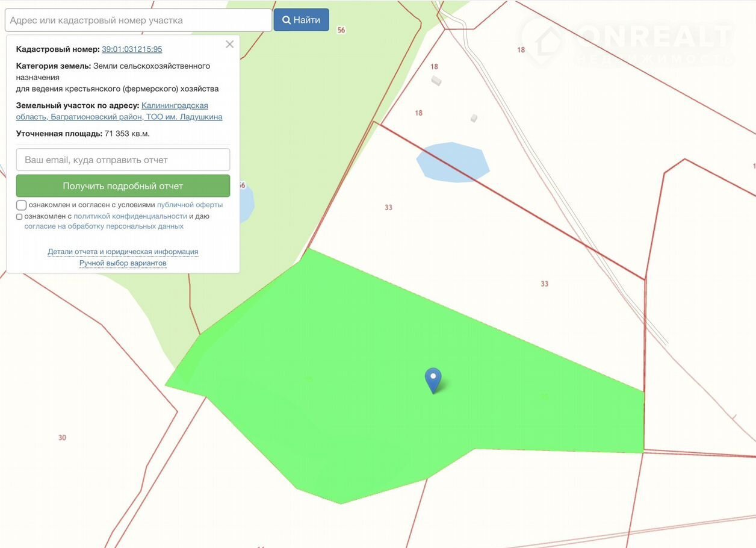This screenshot has width=756, height=548.
Task: Open the Калининградская область address link
Action: click(175, 106)
